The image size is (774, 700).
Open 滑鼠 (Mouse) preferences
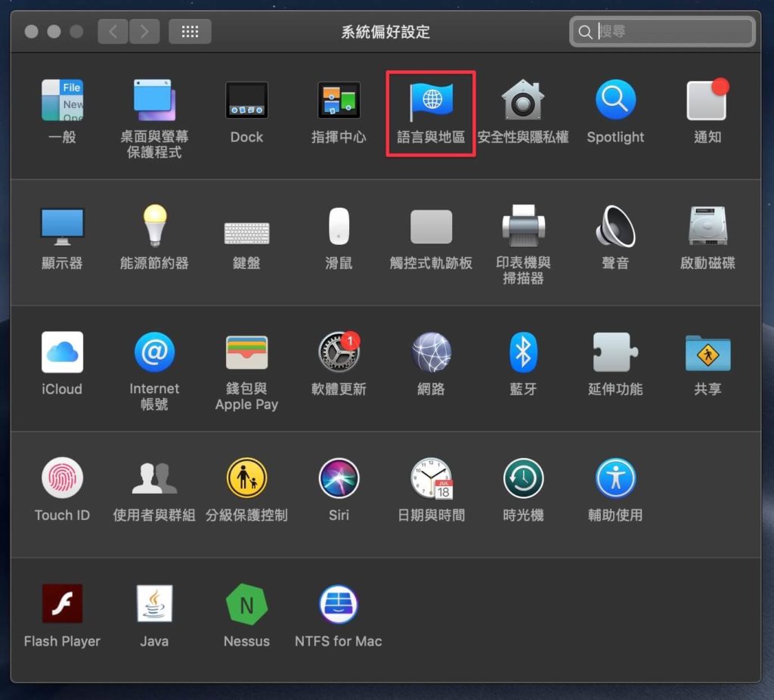(x=339, y=226)
